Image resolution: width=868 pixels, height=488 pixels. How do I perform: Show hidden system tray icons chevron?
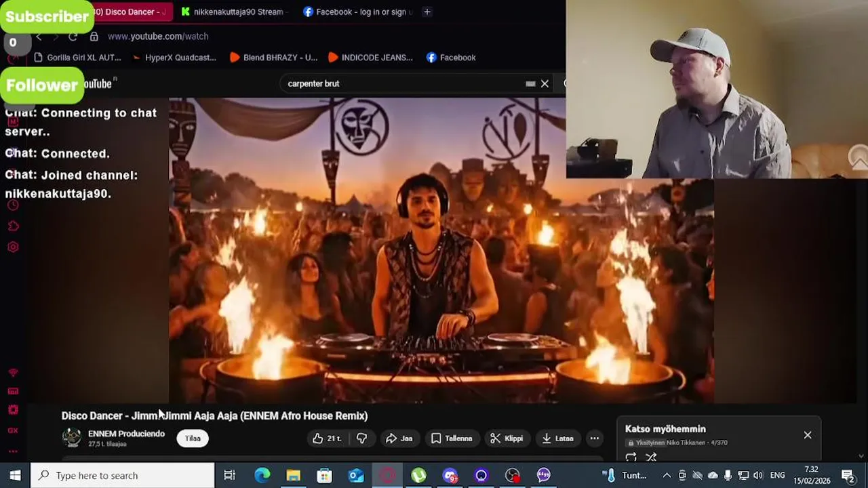pyautogui.click(x=667, y=475)
